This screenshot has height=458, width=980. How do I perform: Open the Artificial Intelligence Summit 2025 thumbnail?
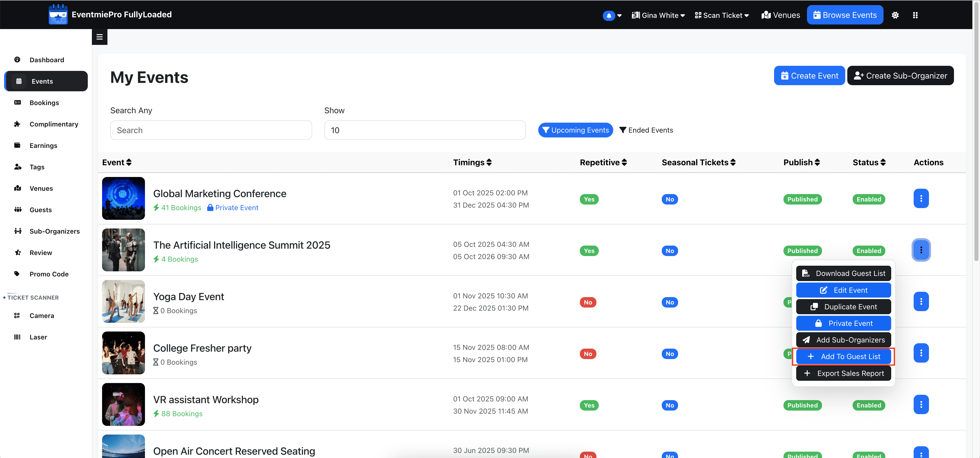click(x=123, y=250)
